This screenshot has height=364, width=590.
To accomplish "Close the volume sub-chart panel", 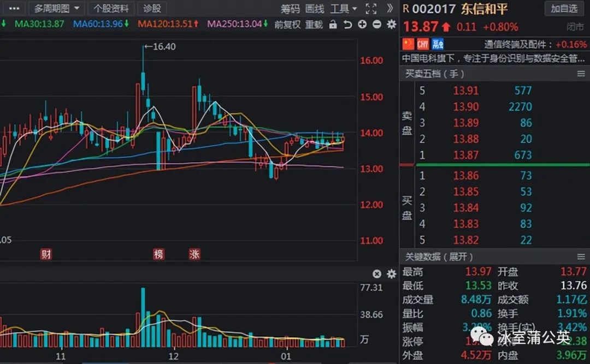I will 376,274.
